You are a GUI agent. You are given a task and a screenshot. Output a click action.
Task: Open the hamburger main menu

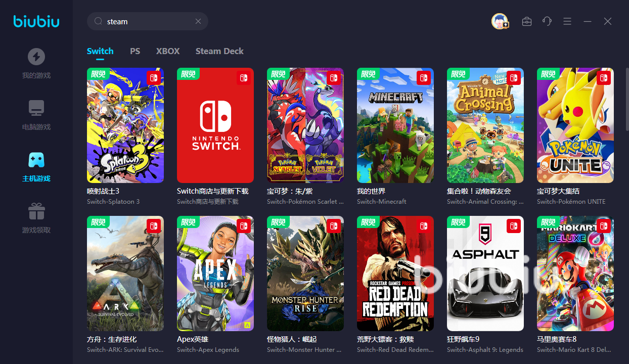[x=567, y=21]
